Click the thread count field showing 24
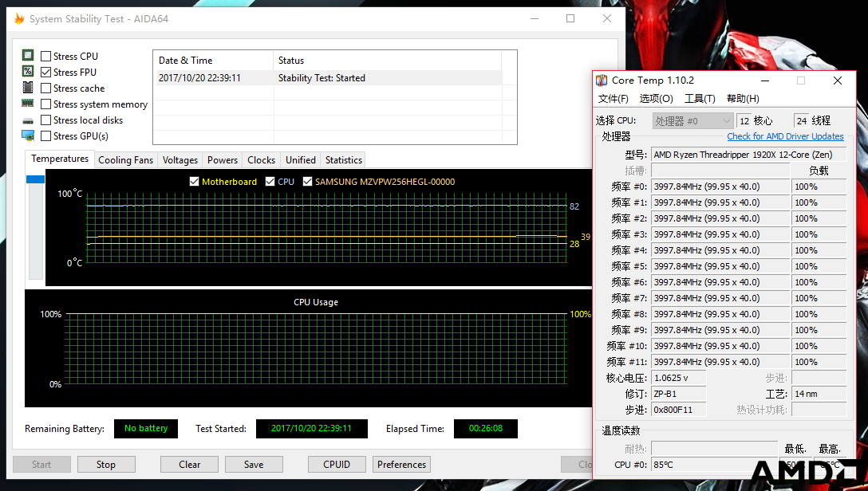This screenshot has width=868, height=491. (x=802, y=120)
